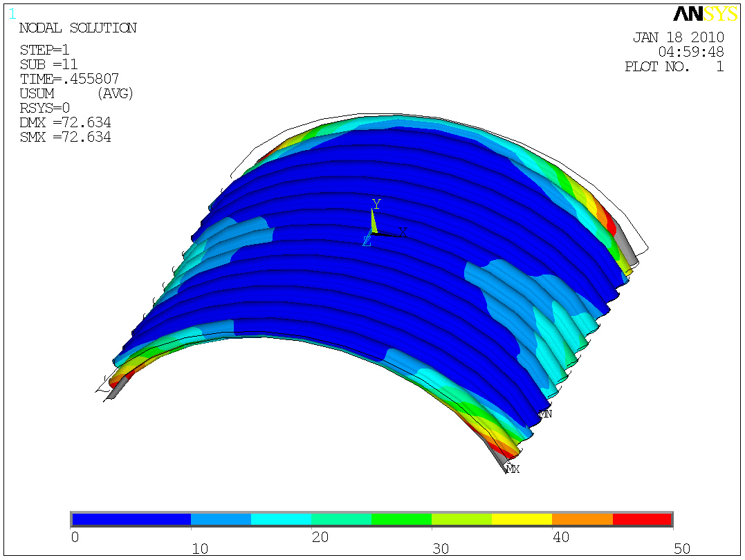This screenshot has width=745, height=560.
Task: Click the JAN 18 2010 date stamp
Action: tap(678, 37)
